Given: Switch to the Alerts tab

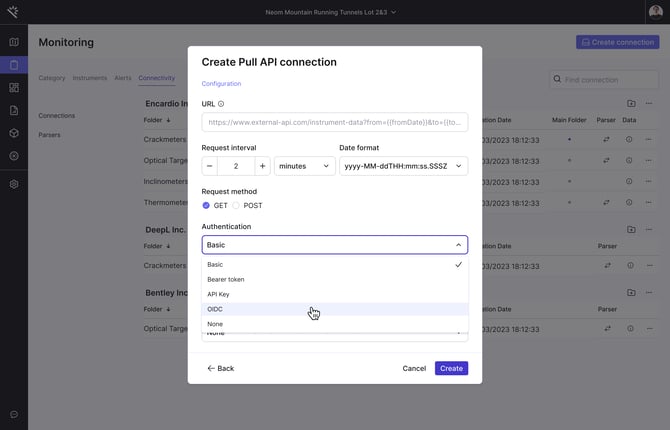Looking at the screenshot, I should (123, 78).
